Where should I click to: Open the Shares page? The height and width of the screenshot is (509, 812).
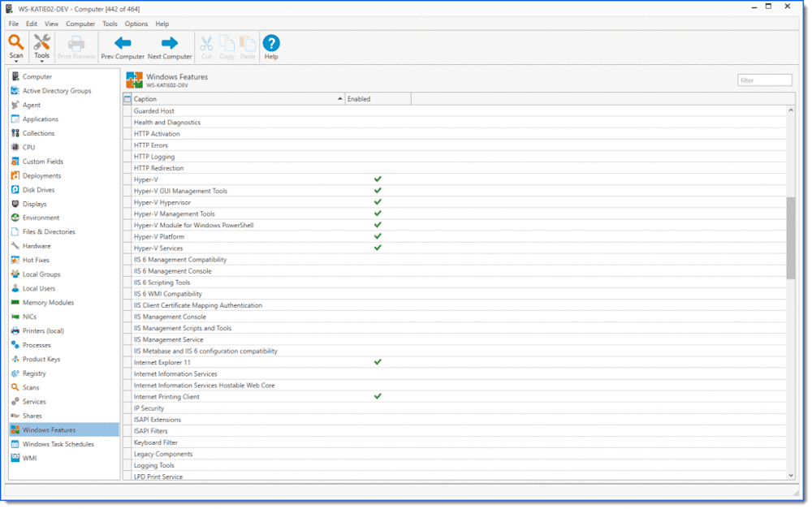click(x=32, y=416)
